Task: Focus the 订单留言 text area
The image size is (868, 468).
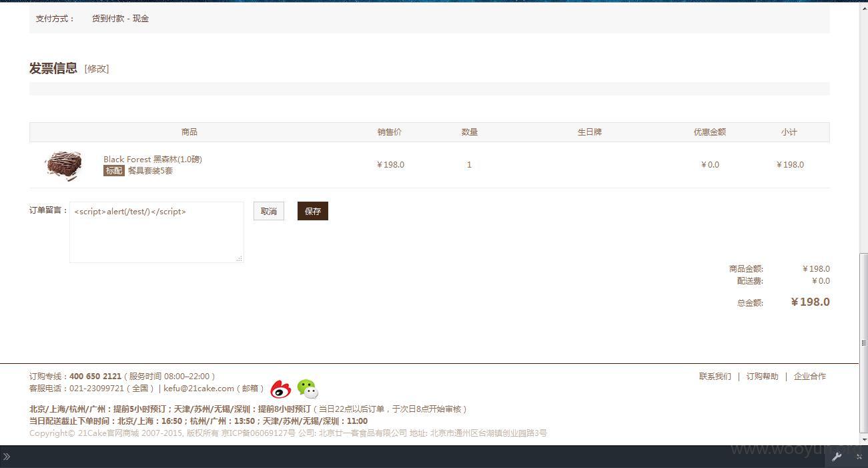Action: 157,232
